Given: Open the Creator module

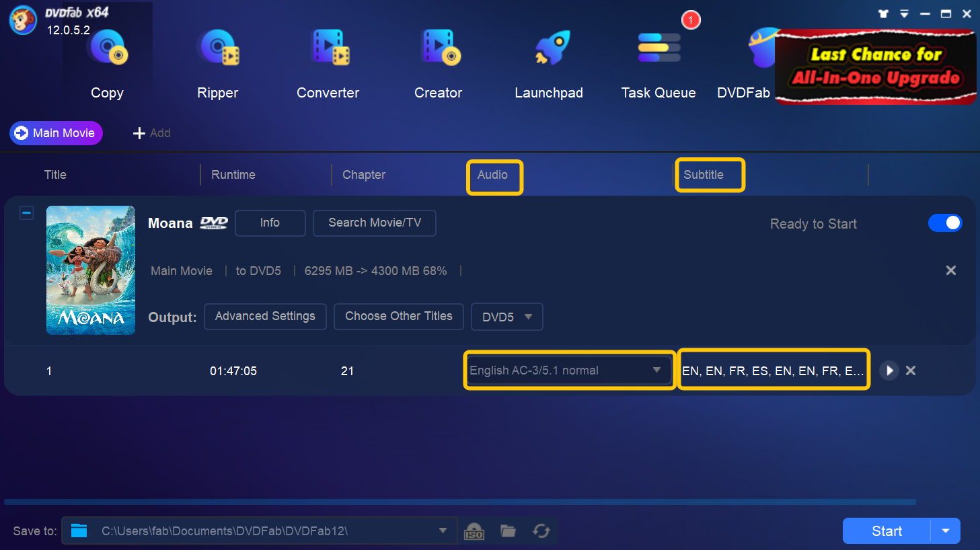Looking at the screenshot, I should tap(439, 65).
